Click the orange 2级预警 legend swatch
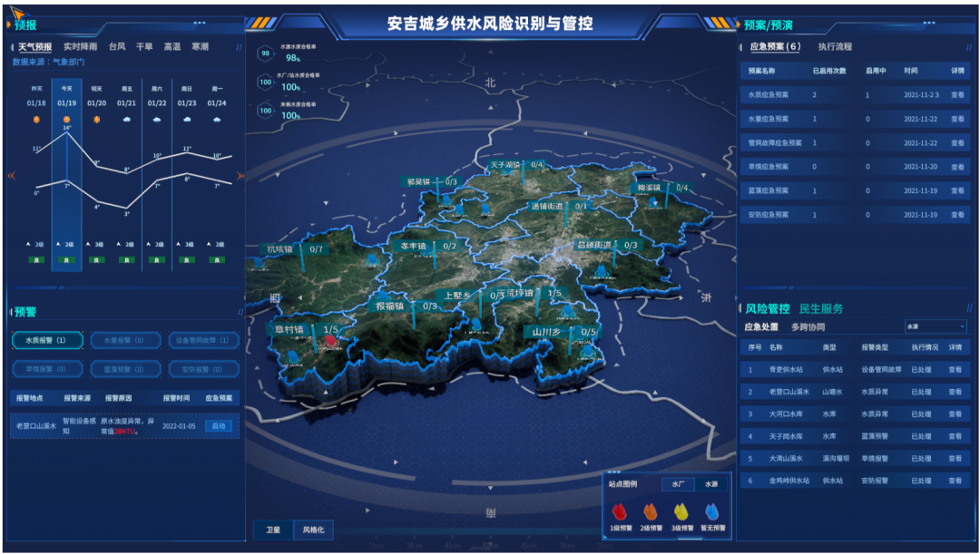Image resolution: width=980 pixels, height=554 pixels. [650, 512]
